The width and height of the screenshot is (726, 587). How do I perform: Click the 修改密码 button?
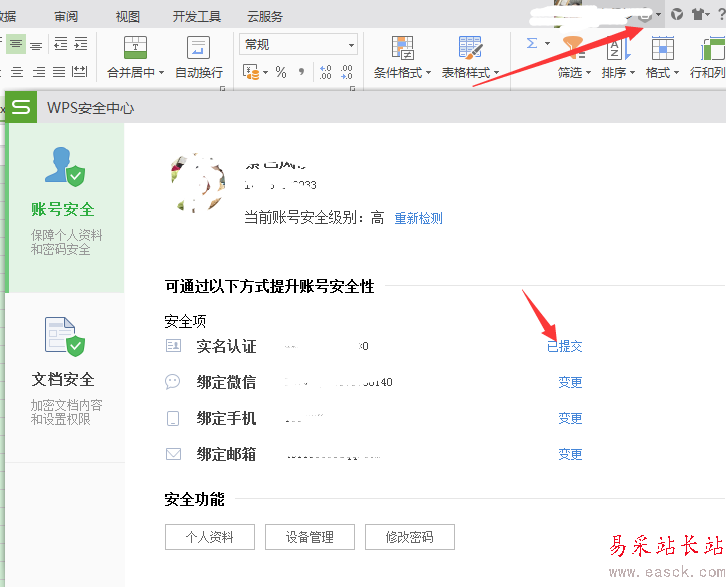point(410,537)
